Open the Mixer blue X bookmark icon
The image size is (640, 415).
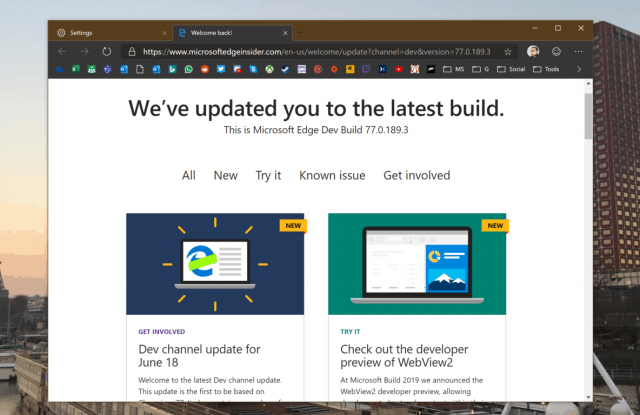(382, 69)
